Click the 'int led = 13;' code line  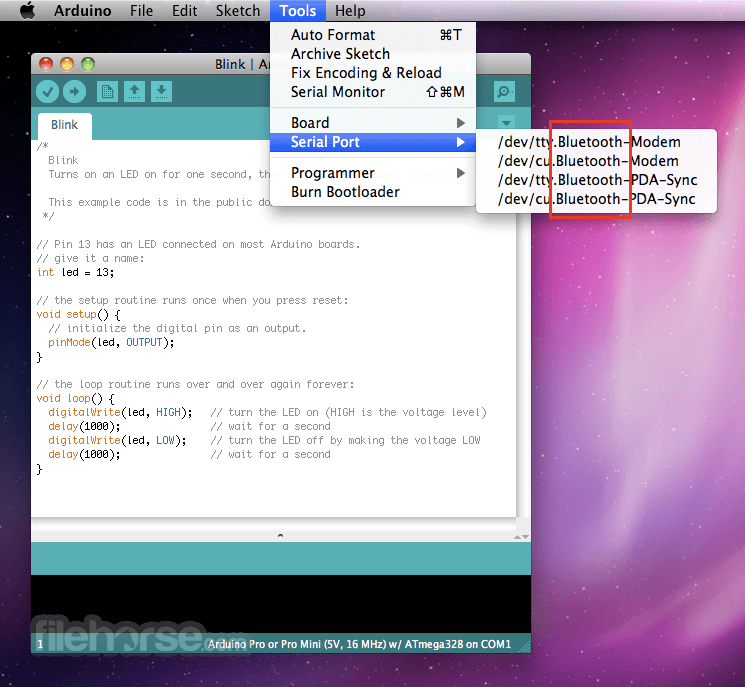[76, 273]
